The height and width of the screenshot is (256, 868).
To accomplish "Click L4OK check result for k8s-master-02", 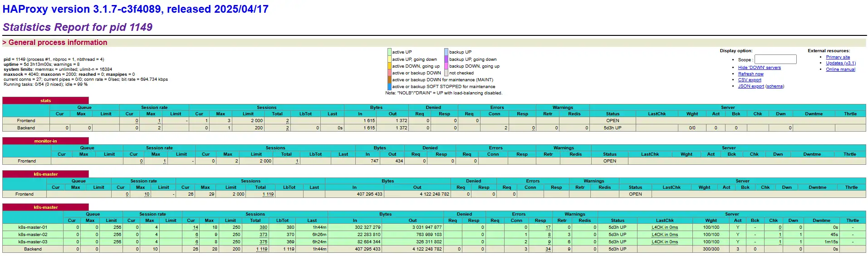I will coord(665,235).
